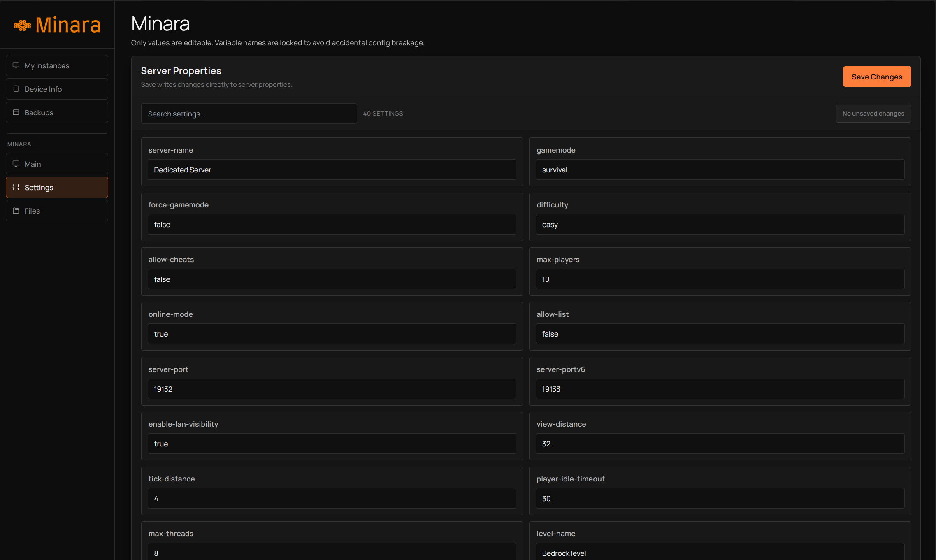Click the Main monitor icon
Screen dimensions: 936x560
click(16, 164)
